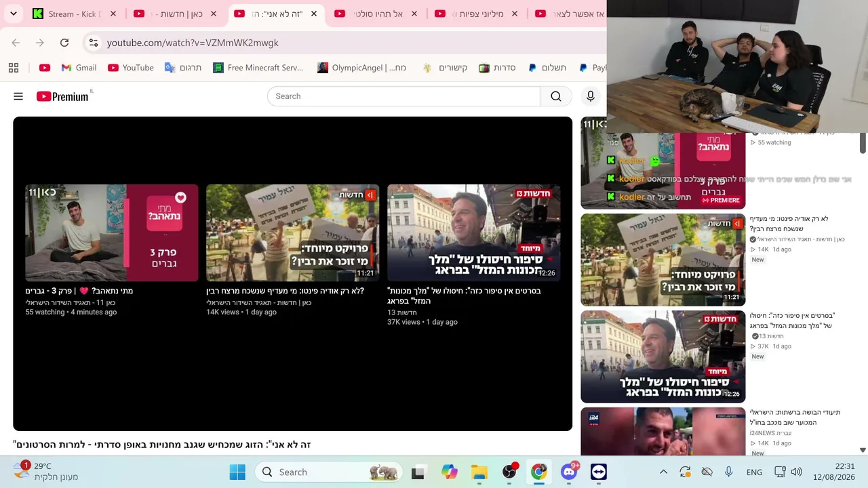This screenshot has width=868, height=488.
Task: Play the מתי נתאהב פרק 3 end-screen video
Action: click(x=112, y=232)
